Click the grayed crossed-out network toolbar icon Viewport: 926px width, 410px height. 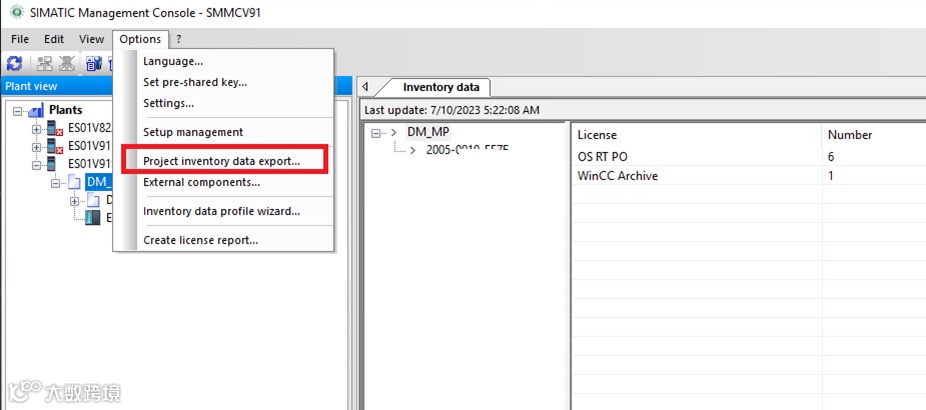(x=66, y=64)
